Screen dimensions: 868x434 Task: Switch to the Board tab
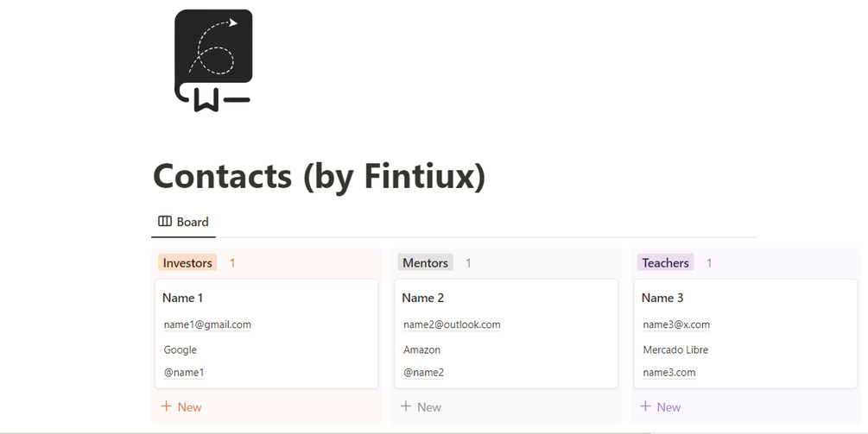pos(183,222)
